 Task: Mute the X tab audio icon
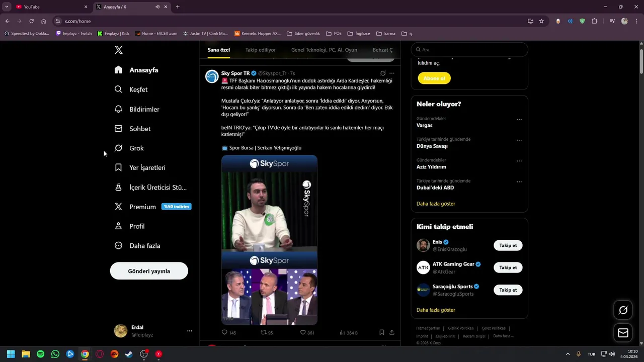[x=157, y=7]
